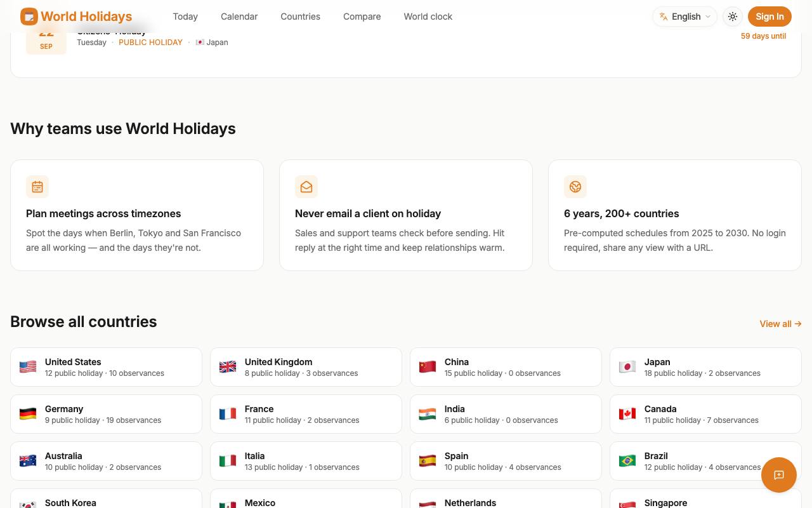
Task: Select the Germany flag icon
Action: (28, 414)
